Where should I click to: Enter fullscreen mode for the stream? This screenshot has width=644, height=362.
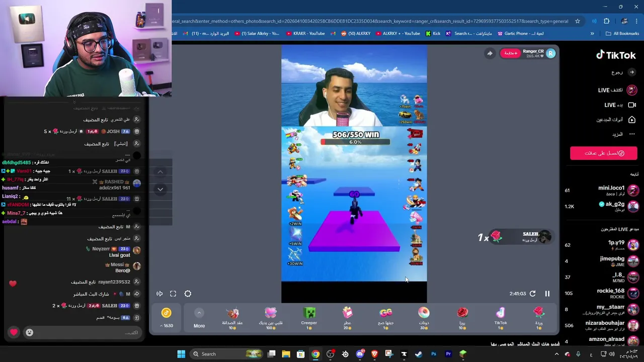point(173,294)
